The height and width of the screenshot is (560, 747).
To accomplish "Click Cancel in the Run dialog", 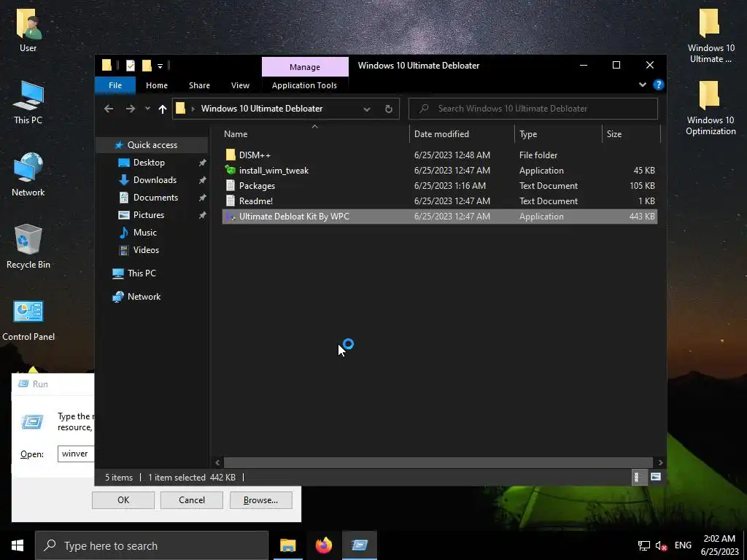I will (x=192, y=500).
